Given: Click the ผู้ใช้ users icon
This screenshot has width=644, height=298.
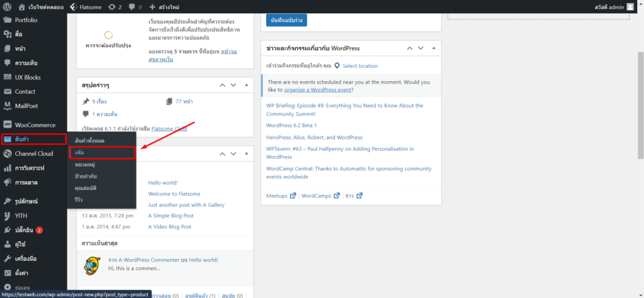Looking at the screenshot, I should 7,244.
